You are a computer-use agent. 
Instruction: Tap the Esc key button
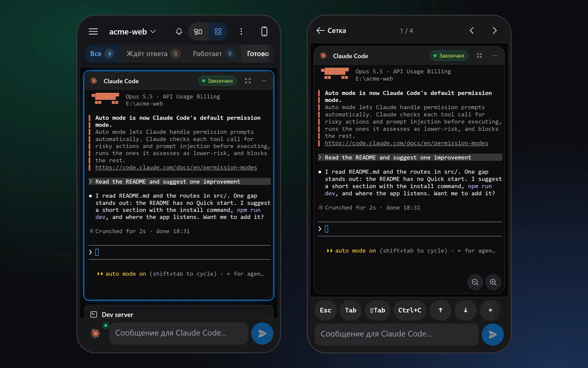(326, 310)
